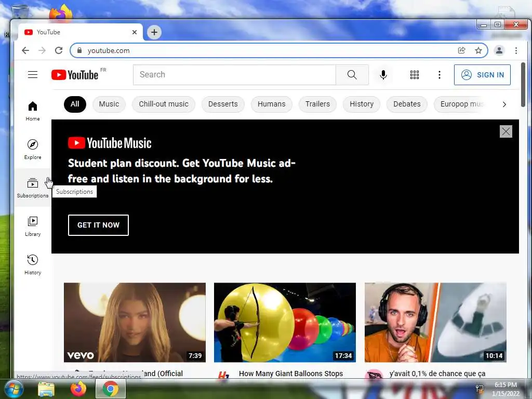Open YouTube settings three-dot menu
Viewport: 532px width, 399px height.
[440, 75]
